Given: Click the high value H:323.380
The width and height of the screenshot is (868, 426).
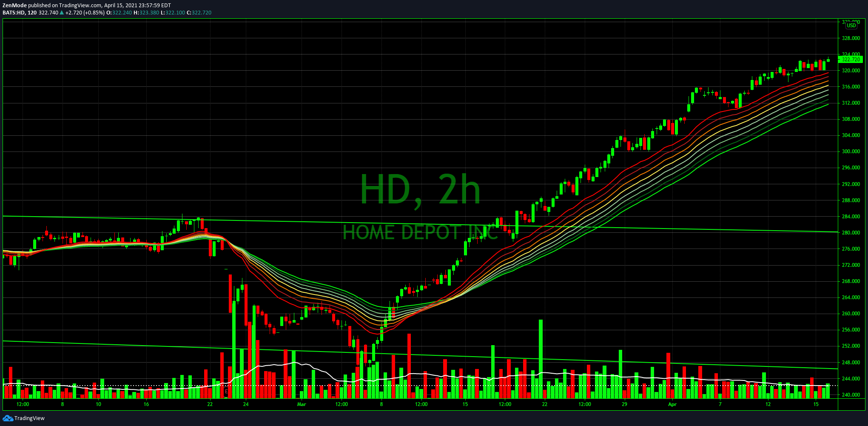Looking at the screenshot, I should tap(146, 13).
